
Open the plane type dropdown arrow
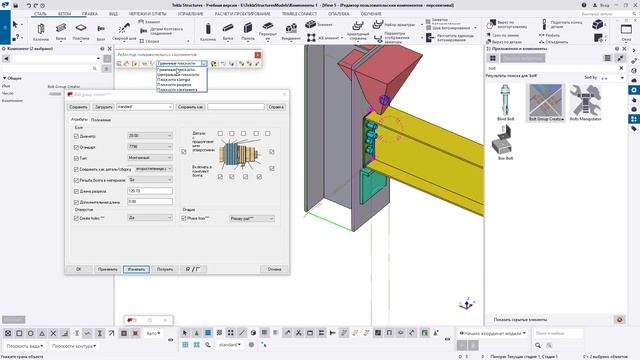click(x=204, y=64)
